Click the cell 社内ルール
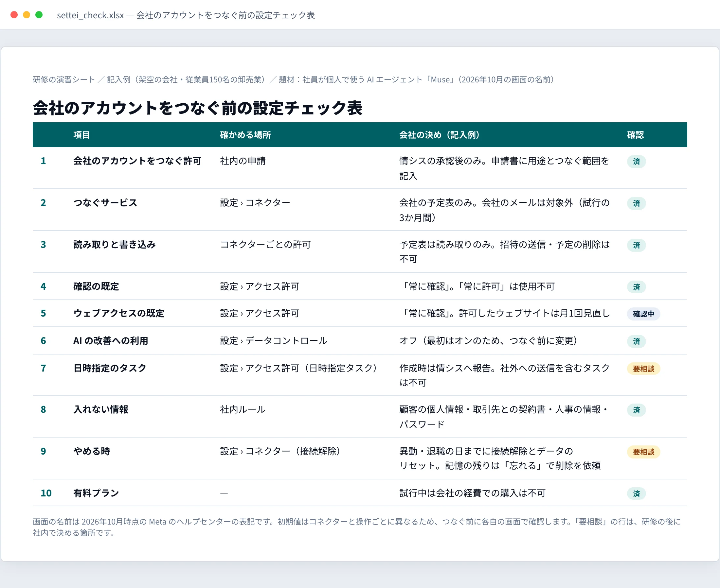The width and height of the screenshot is (720, 588). pyautogui.click(x=243, y=409)
